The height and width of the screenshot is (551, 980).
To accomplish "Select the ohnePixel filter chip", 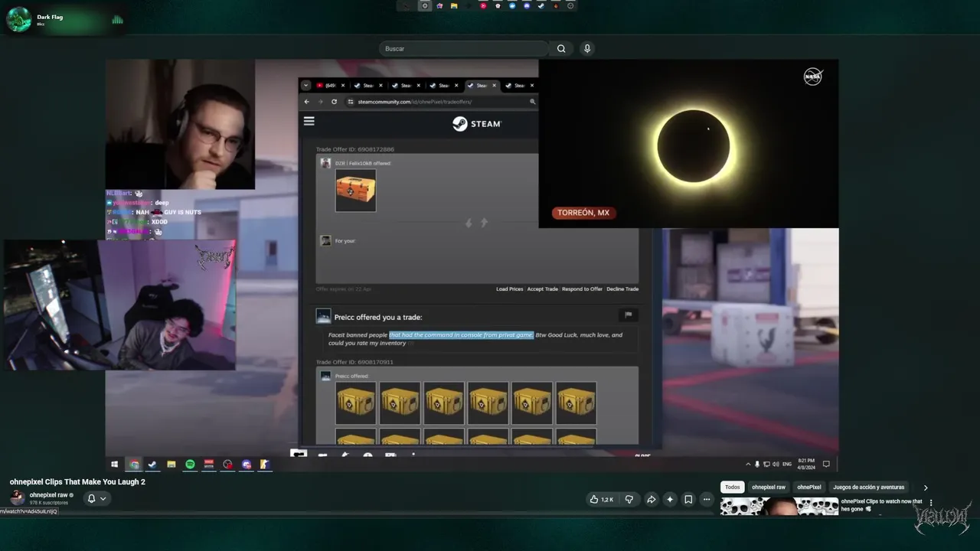I will coord(809,487).
